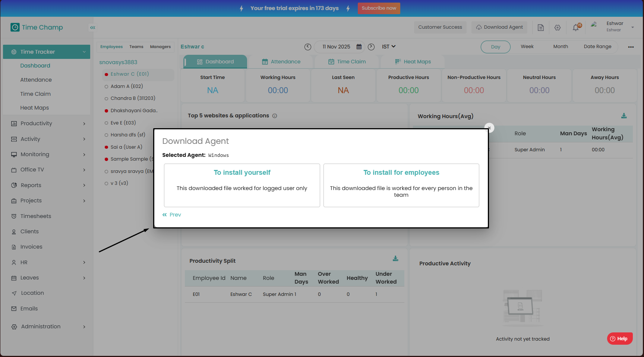Expand the Productivity sidebar menu
This screenshot has height=357, width=644.
48,123
